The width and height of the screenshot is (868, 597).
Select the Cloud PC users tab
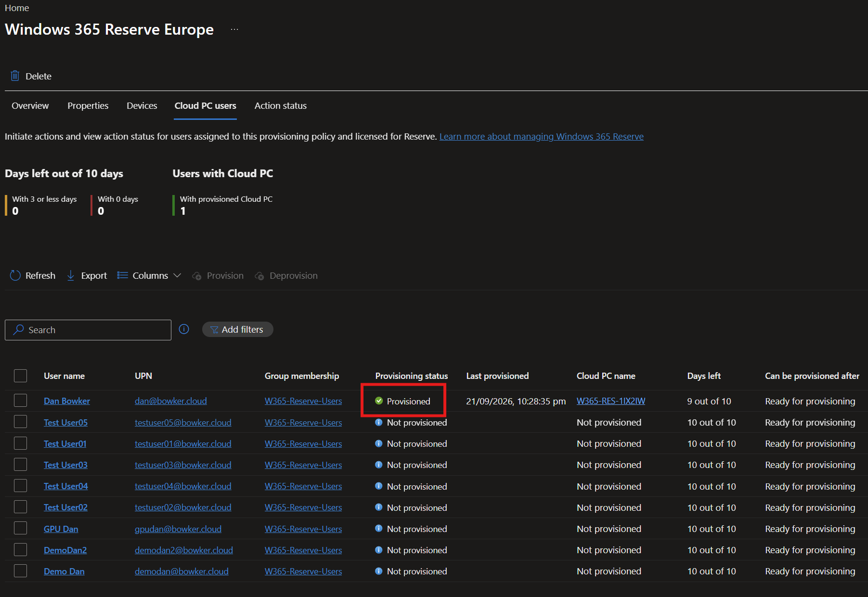point(206,105)
